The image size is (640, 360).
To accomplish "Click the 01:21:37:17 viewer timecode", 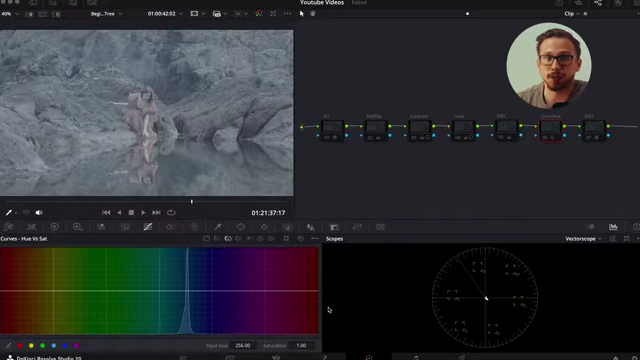I will [268, 213].
